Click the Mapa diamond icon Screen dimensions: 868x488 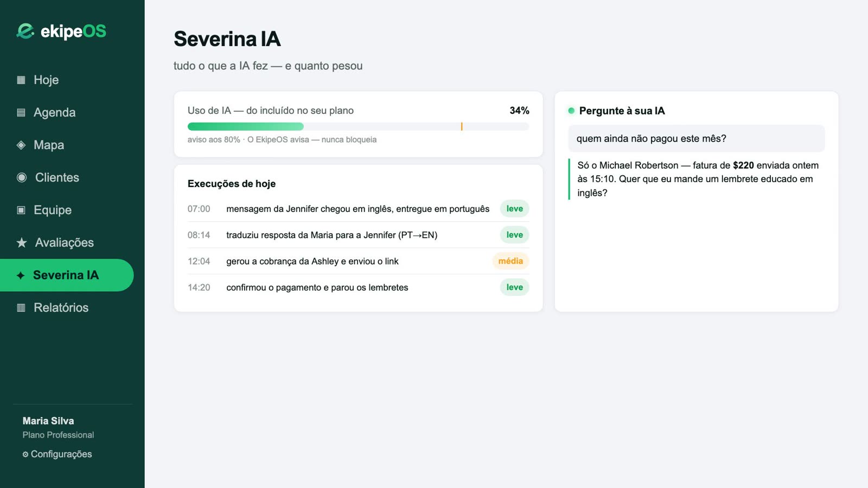21,145
